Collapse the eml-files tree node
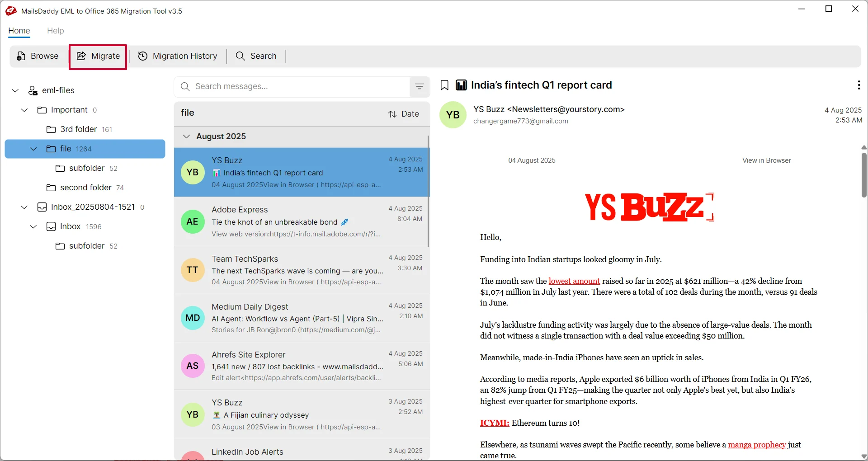The image size is (868, 461). (x=15, y=90)
